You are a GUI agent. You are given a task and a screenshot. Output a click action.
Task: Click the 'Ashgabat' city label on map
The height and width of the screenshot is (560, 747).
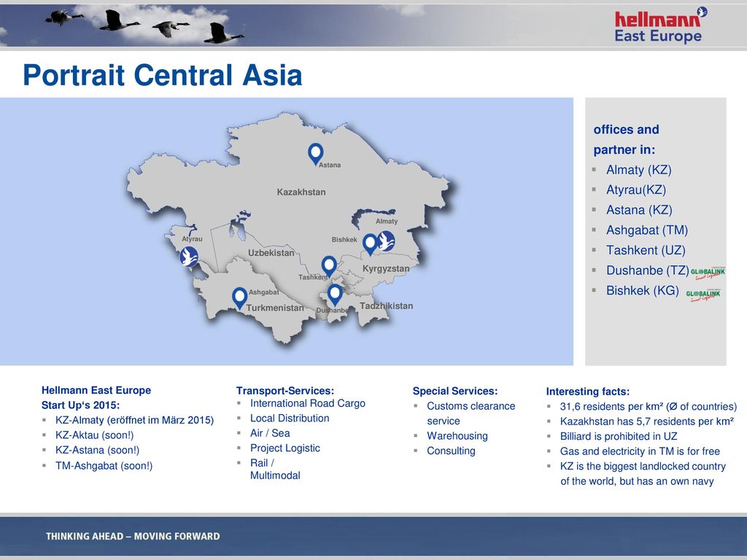[264, 292]
